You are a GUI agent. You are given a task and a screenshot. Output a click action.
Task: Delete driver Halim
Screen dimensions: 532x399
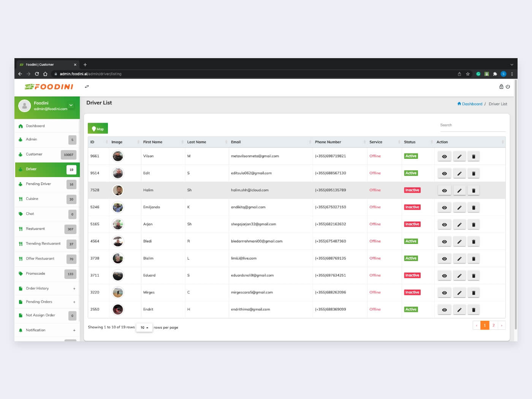pyautogui.click(x=473, y=190)
